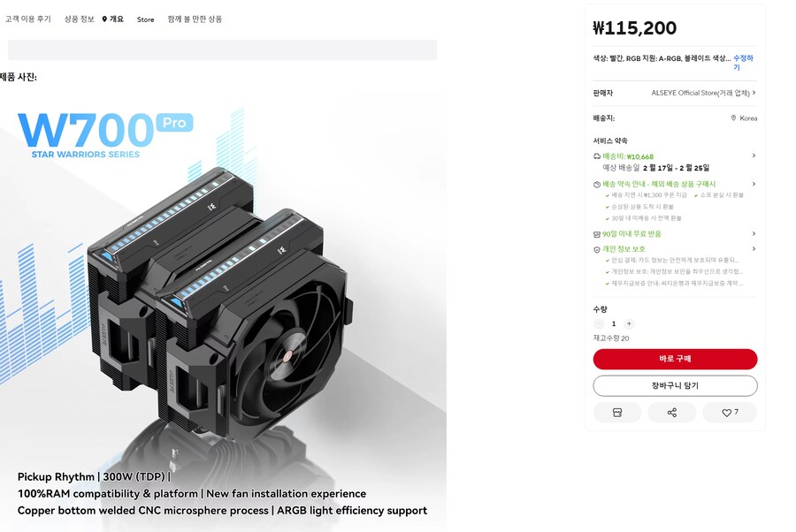Click the return box icon near 90일 이내 무료 반품

click(x=597, y=234)
